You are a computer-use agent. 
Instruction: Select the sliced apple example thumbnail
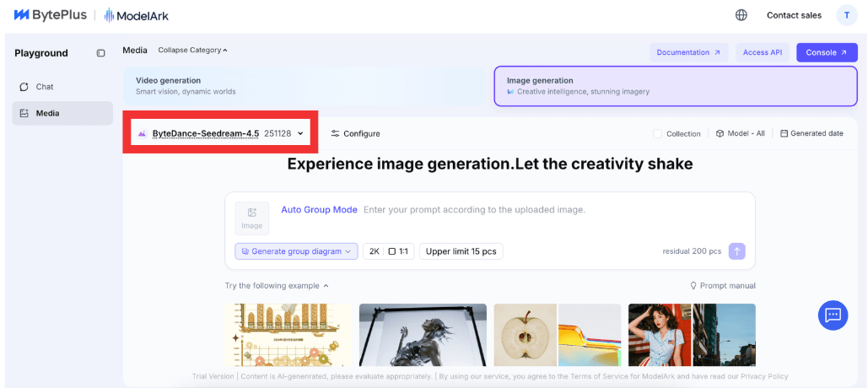(x=525, y=334)
